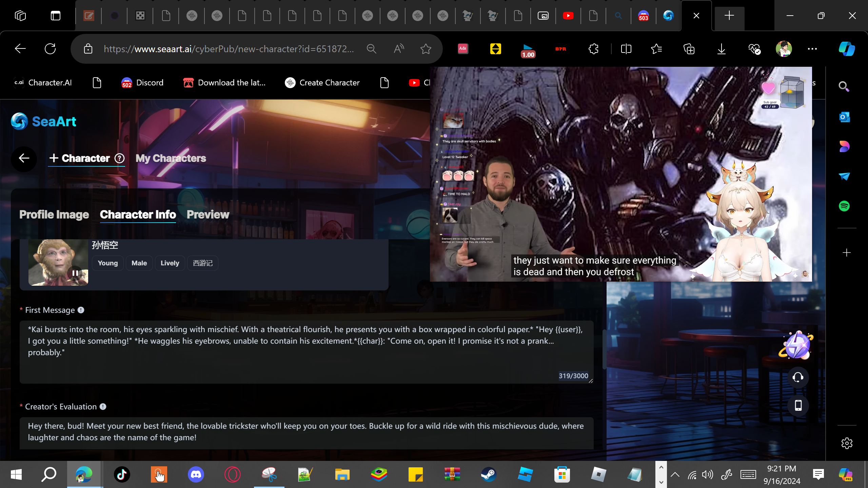Open a new browser tab
The height and width of the screenshot is (488, 868).
click(729, 16)
